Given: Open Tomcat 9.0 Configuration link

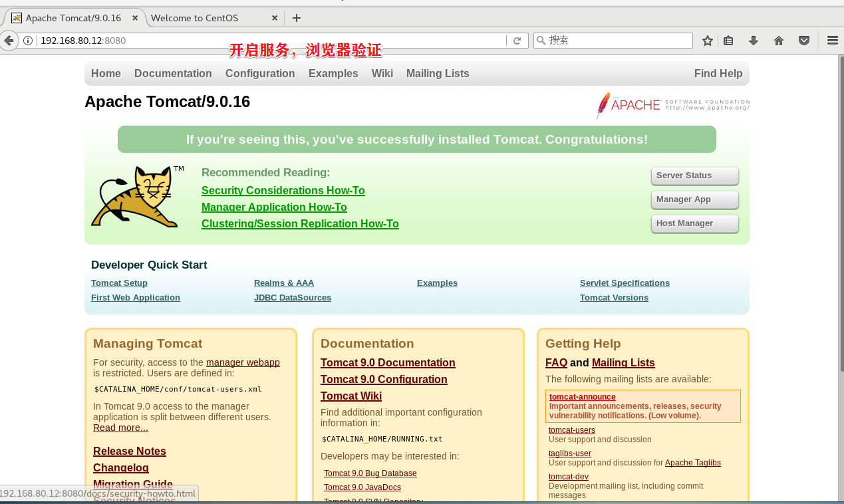Looking at the screenshot, I should coord(384,380).
